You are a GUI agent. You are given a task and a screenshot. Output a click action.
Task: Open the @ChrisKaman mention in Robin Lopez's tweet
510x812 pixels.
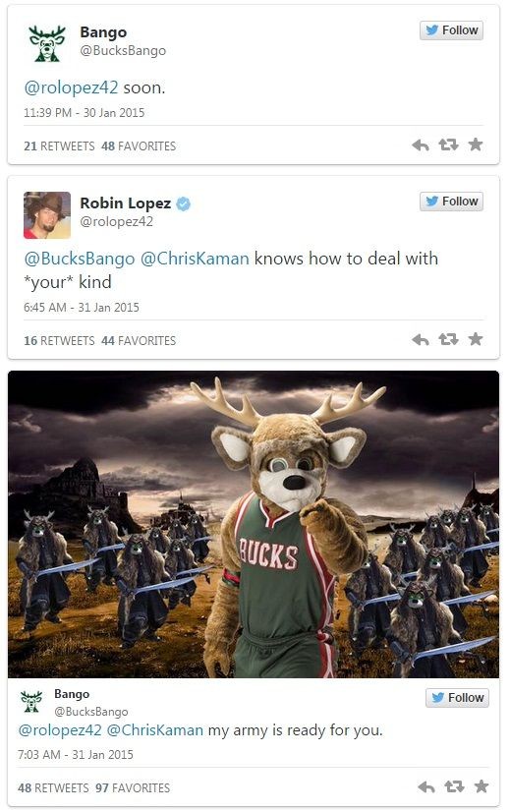[195, 259]
